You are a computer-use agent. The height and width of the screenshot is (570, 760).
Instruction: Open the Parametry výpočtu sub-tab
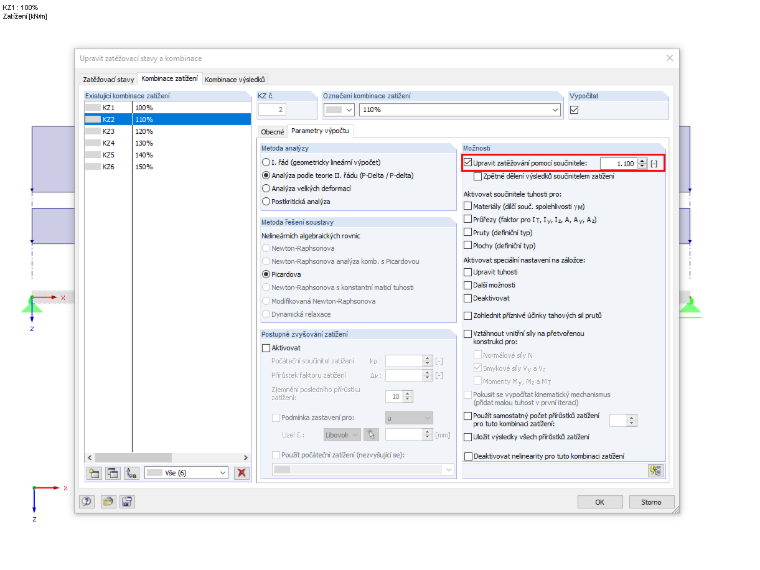click(x=320, y=131)
